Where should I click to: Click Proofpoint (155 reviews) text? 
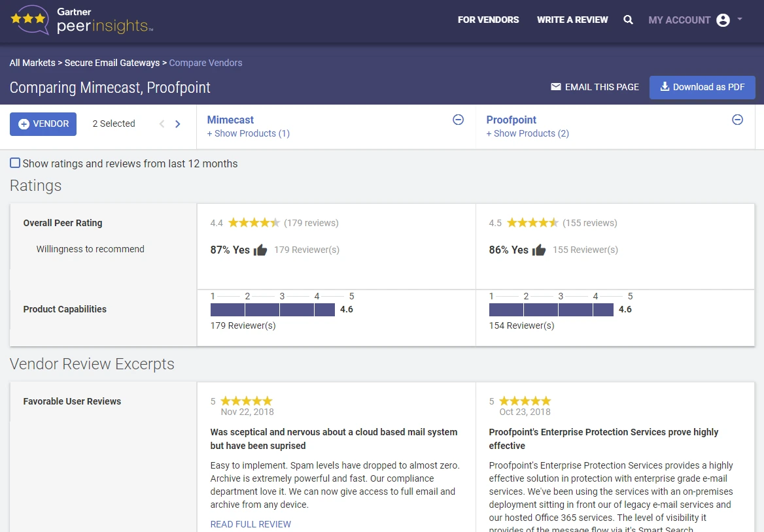click(589, 223)
